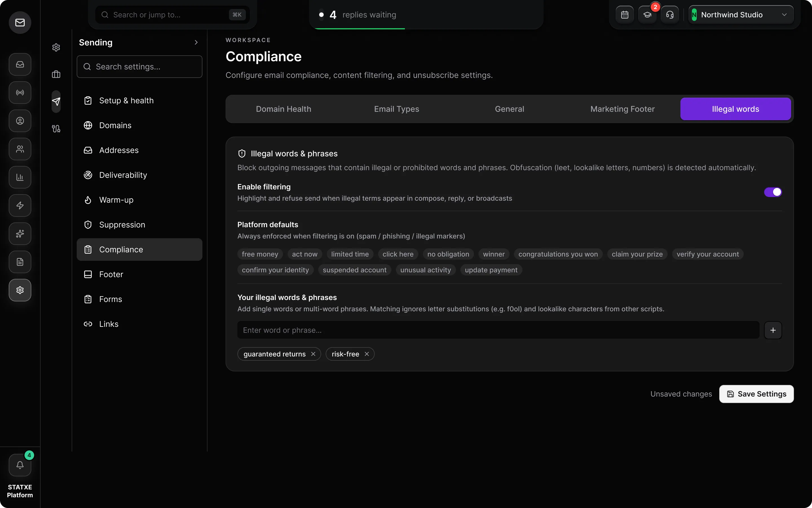Open Suppression settings page
This screenshot has width=812, height=508.
point(139,225)
